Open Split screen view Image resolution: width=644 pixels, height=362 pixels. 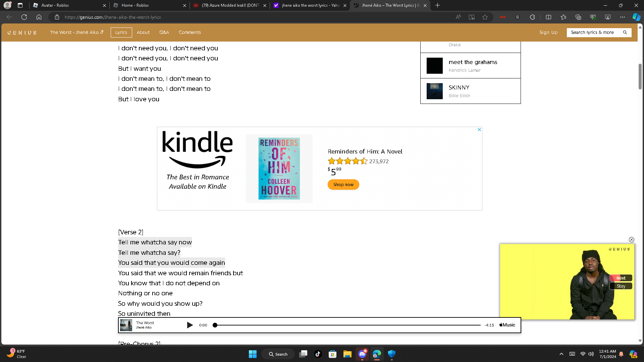pos(549,17)
